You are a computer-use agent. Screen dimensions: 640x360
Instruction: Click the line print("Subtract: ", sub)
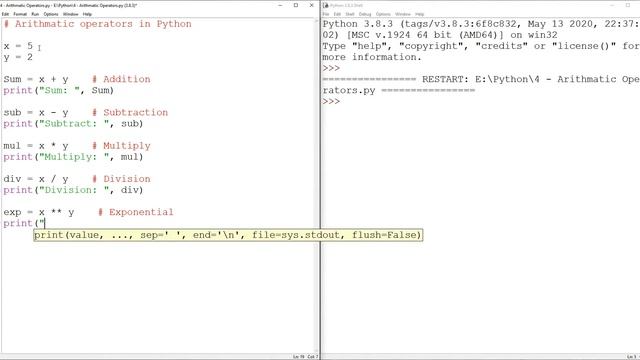pyautogui.click(x=73, y=124)
